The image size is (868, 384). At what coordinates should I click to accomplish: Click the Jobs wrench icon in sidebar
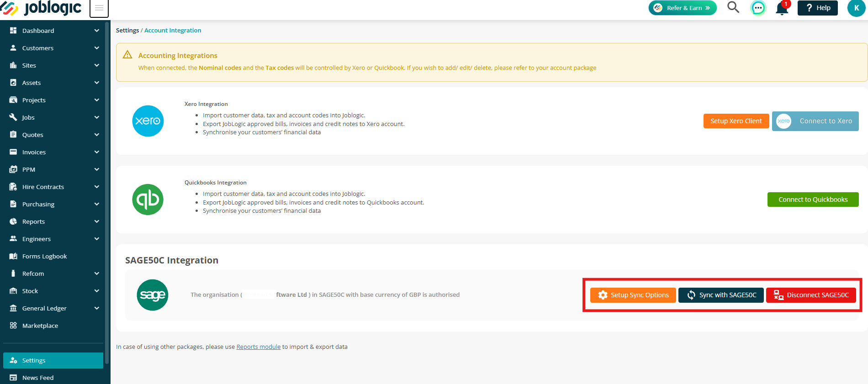pos(13,117)
